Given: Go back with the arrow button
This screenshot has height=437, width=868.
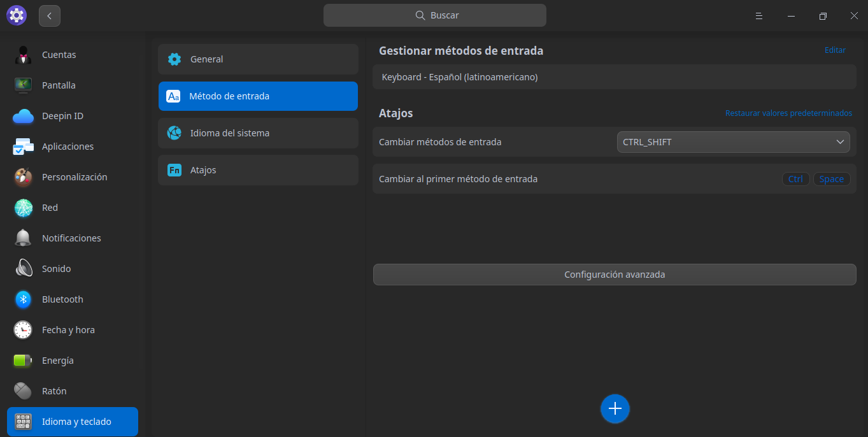Looking at the screenshot, I should tap(50, 16).
